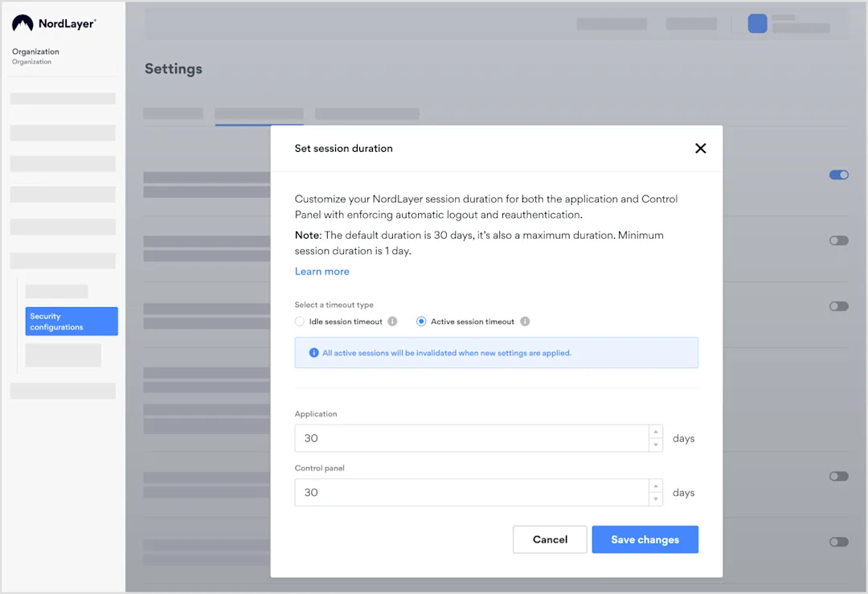Click the Organization label in the sidebar

pos(35,51)
